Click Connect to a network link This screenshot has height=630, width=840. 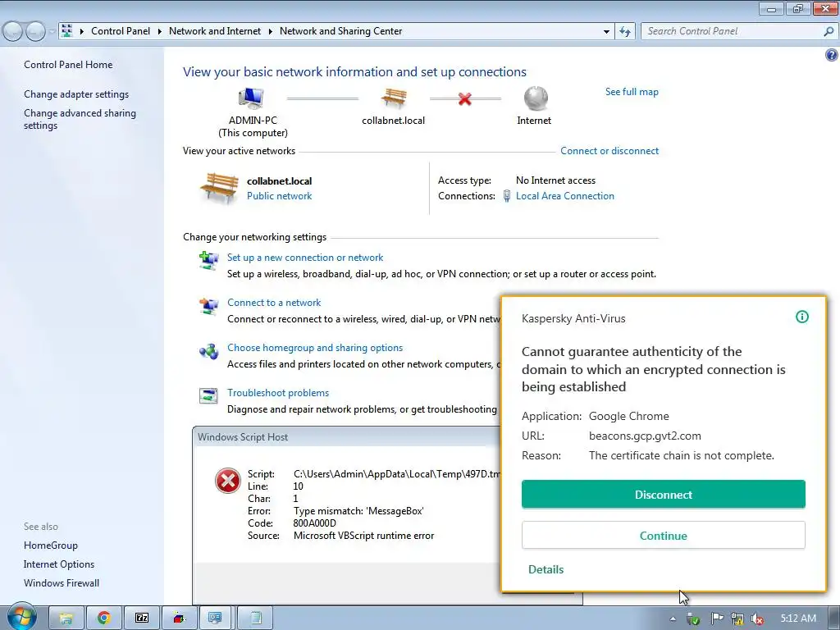coord(274,303)
